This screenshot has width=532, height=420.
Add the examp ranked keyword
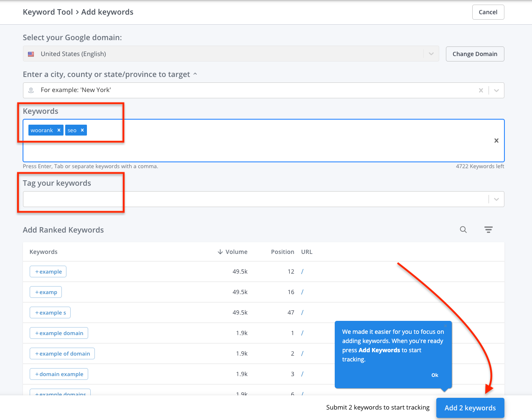click(x=46, y=292)
